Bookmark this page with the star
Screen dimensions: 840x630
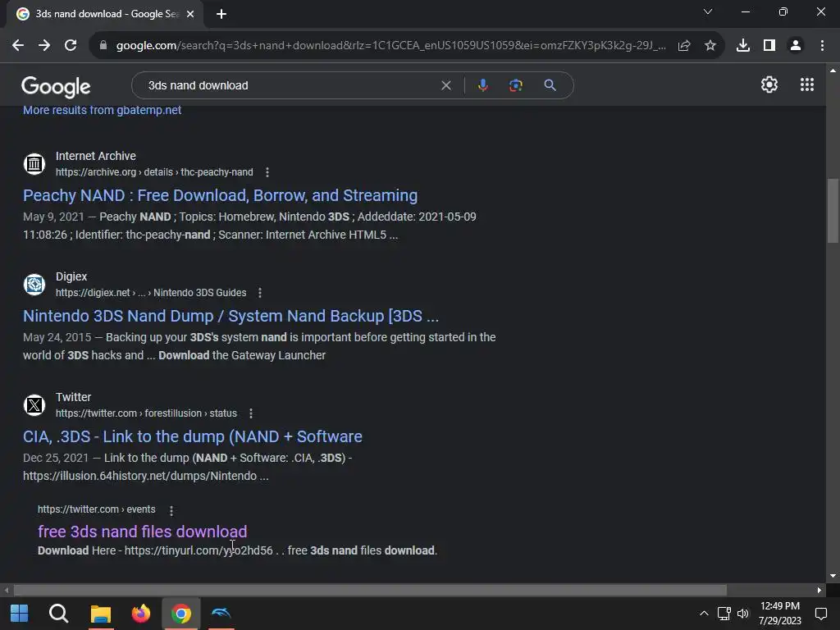[710, 46]
